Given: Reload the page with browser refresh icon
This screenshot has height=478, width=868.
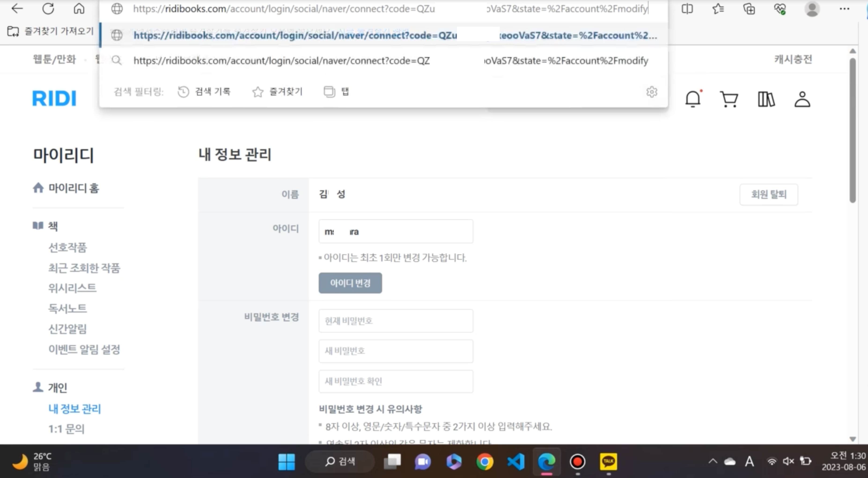Looking at the screenshot, I should point(48,9).
